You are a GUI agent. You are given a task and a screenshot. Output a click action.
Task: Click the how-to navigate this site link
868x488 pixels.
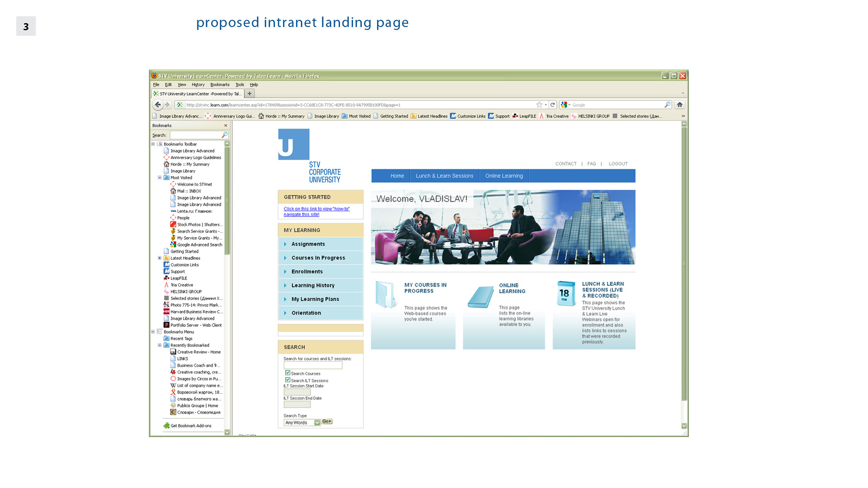point(316,212)
